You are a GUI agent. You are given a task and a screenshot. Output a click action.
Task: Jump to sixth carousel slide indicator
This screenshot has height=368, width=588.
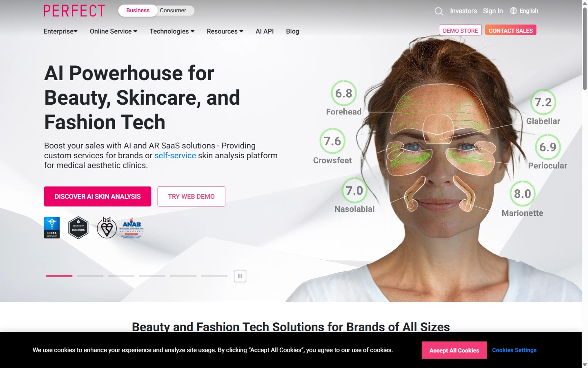click(x=214, y=276)
